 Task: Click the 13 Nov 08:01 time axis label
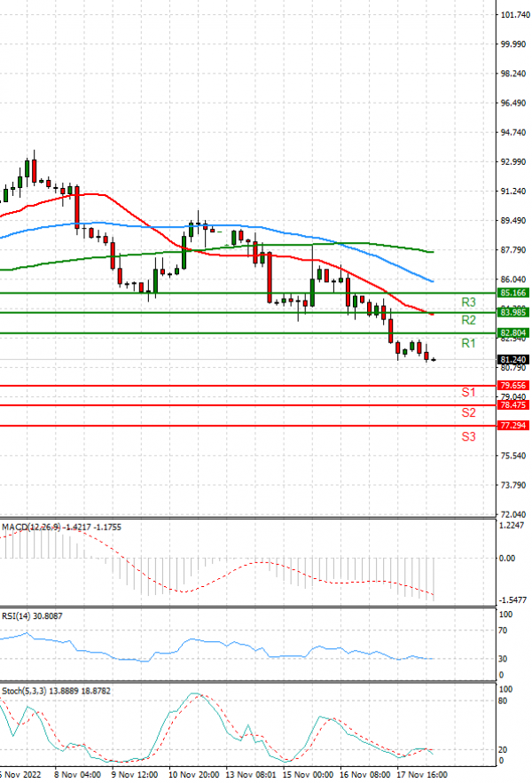(x=251, y=775)
